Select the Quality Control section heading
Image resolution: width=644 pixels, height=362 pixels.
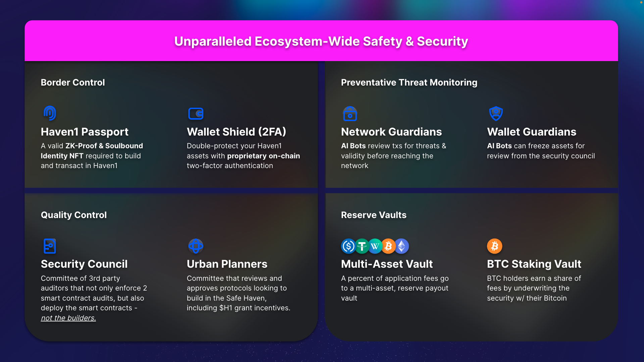(74, 215)
